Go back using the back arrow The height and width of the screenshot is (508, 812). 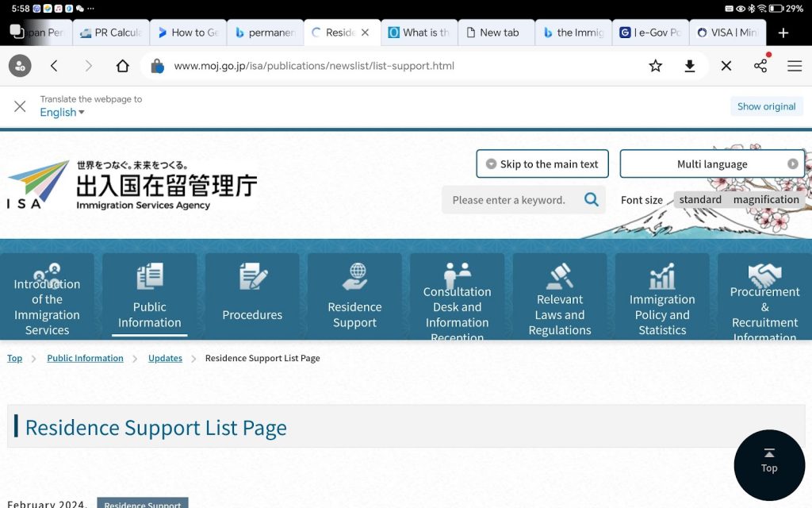[x=54, y=66]
